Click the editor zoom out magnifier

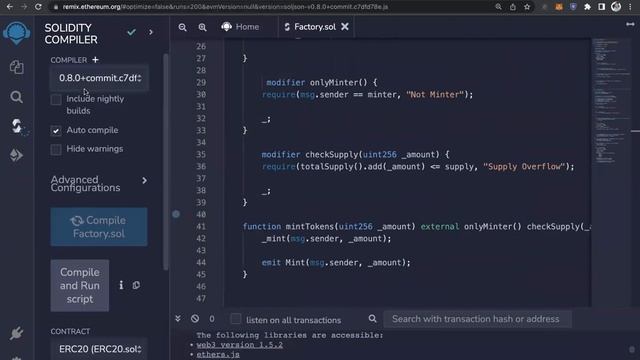click(182, 27)
